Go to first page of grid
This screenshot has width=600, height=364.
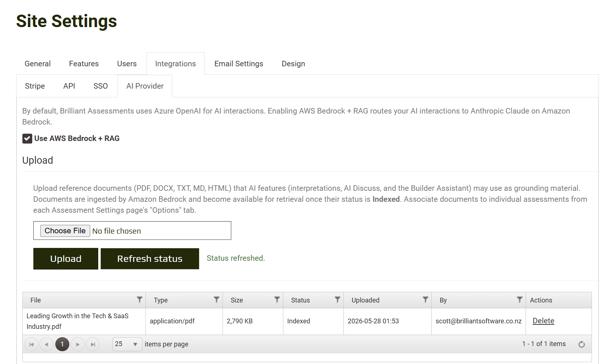tap(32, 344)
